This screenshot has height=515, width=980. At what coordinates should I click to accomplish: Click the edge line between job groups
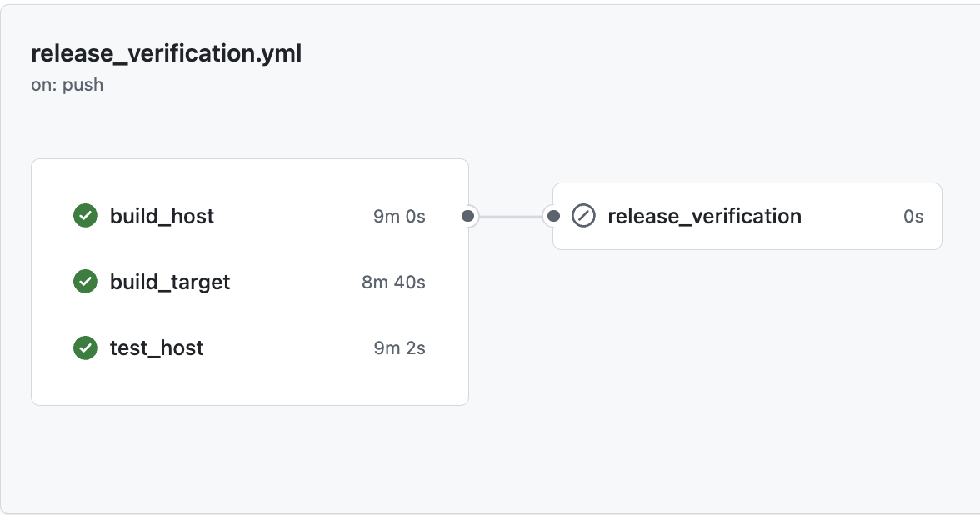pyautogui.click(x=511, y=216)
